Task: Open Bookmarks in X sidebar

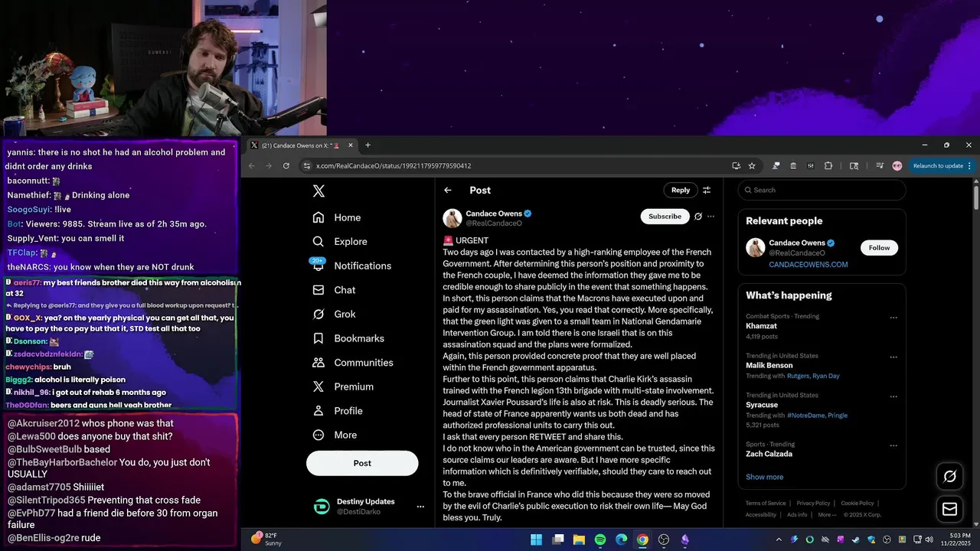Action: 348,338
